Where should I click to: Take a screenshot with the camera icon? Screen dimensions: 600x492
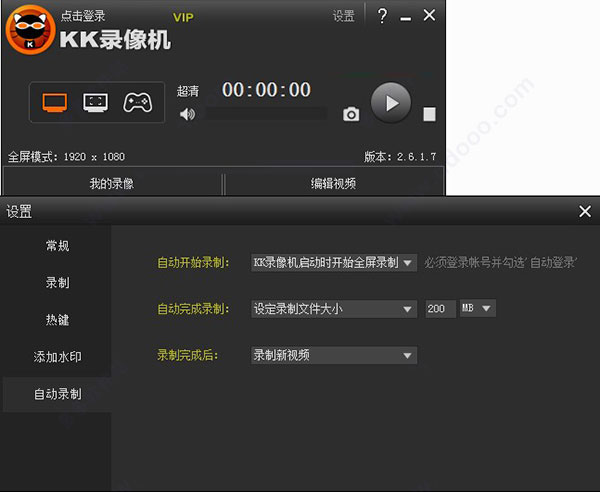click(x=351, y=114)
